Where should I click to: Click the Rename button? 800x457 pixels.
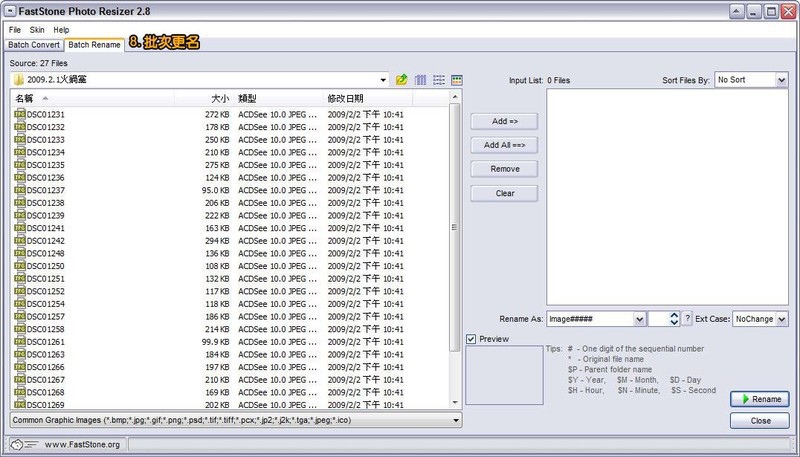pyautogui.click(x=760, y=399)
